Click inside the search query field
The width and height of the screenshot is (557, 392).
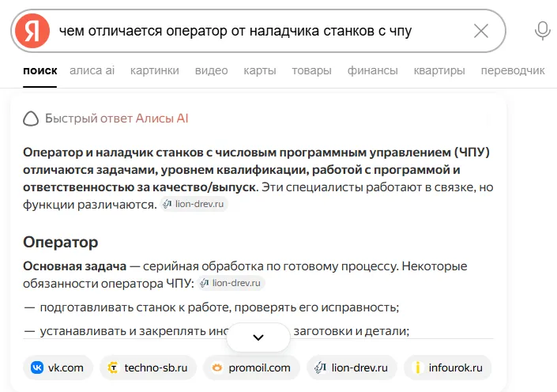(259, 31)
